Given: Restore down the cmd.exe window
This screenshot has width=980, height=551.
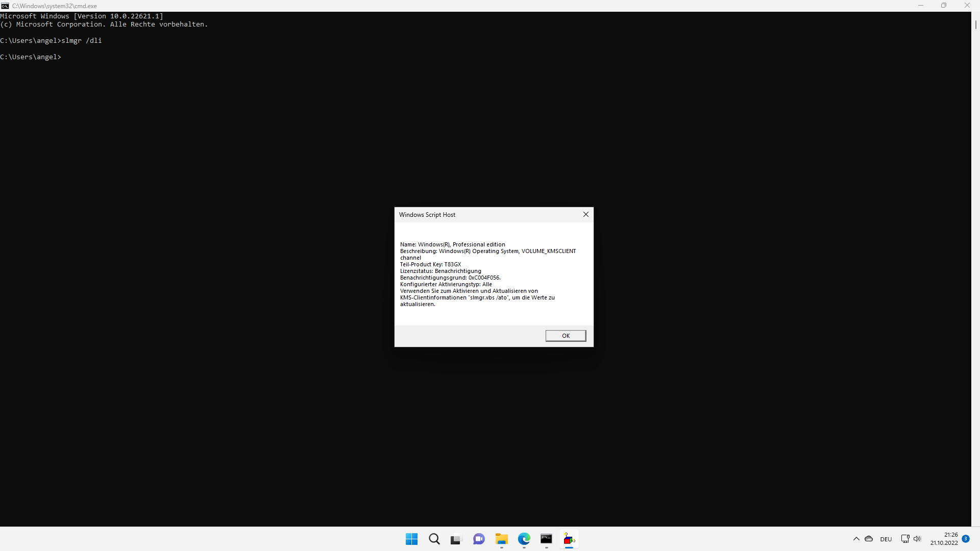Looking at the screenshot, I should [944, 6].
